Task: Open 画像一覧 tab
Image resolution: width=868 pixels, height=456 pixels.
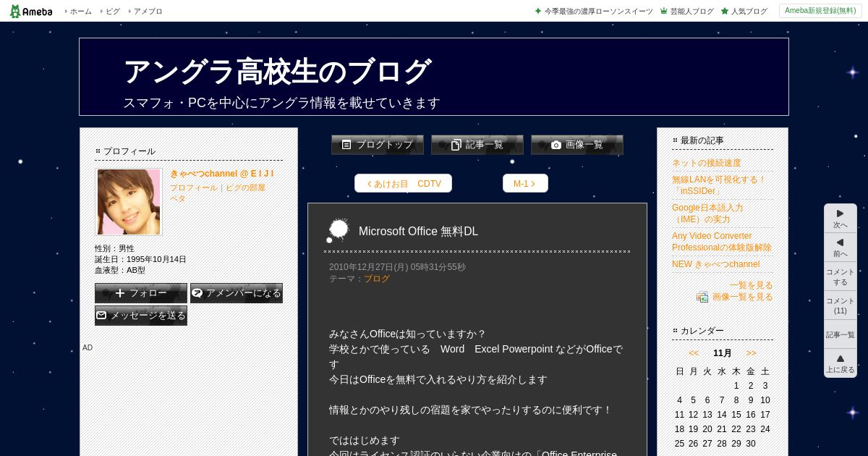Action: pos(577,145)
